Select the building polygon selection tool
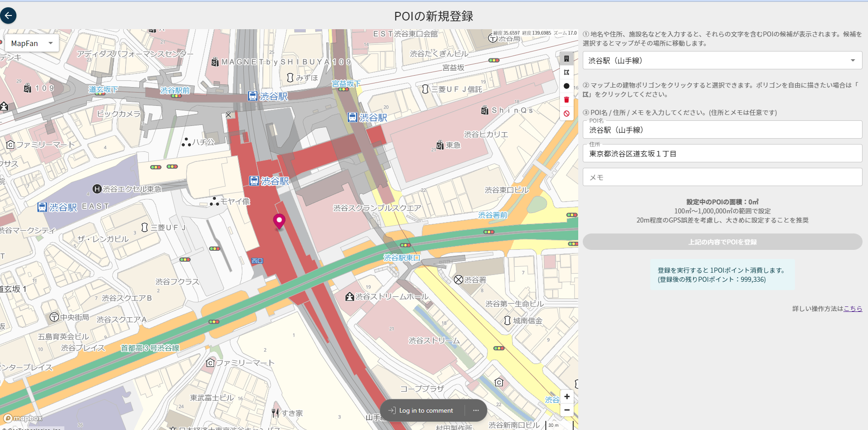Screen dimensions: 868x430 tap(566, 58)
